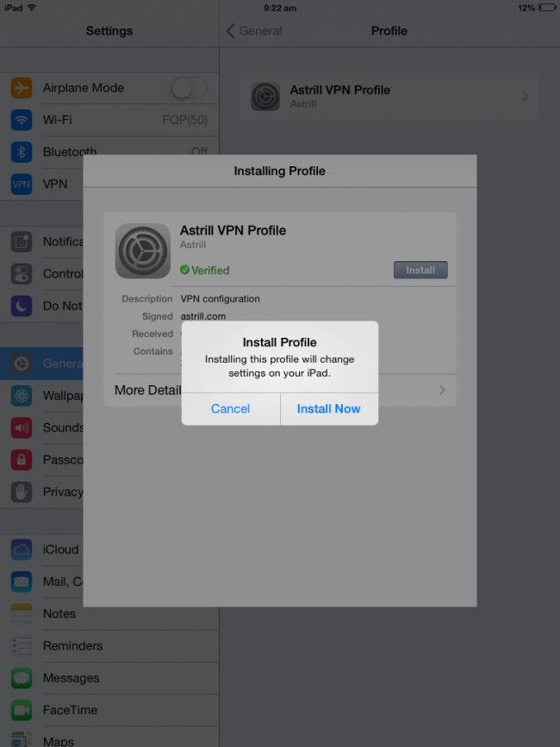Click the Installing Profile title
The image size is (560, 747).
(x=279, y=171)
